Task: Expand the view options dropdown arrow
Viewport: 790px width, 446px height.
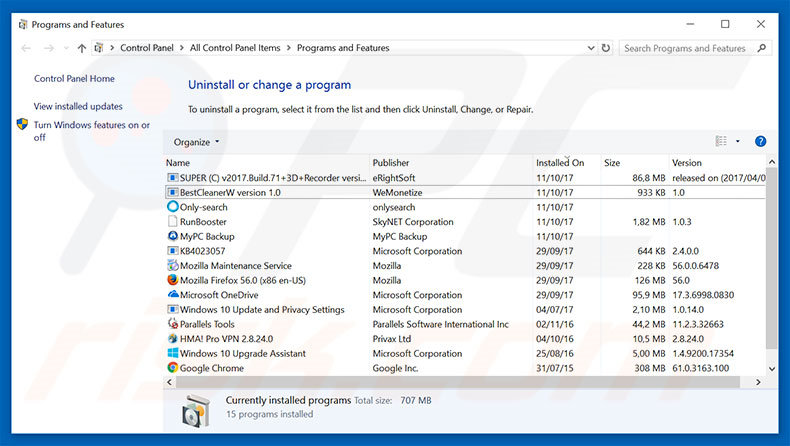Action: pyautogui.click(x=738, y=142)
